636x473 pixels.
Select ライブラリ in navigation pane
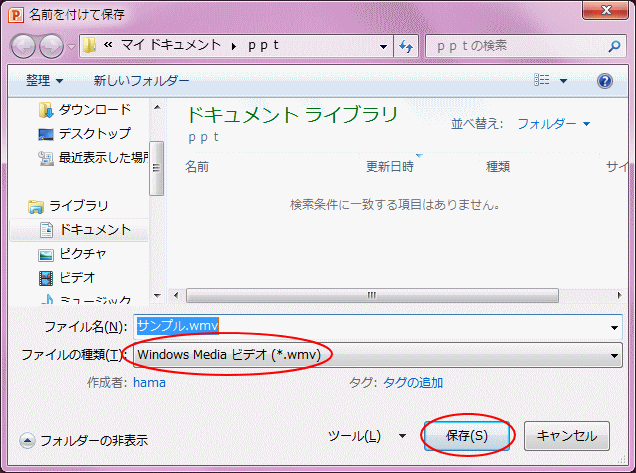tap(79, 206)
